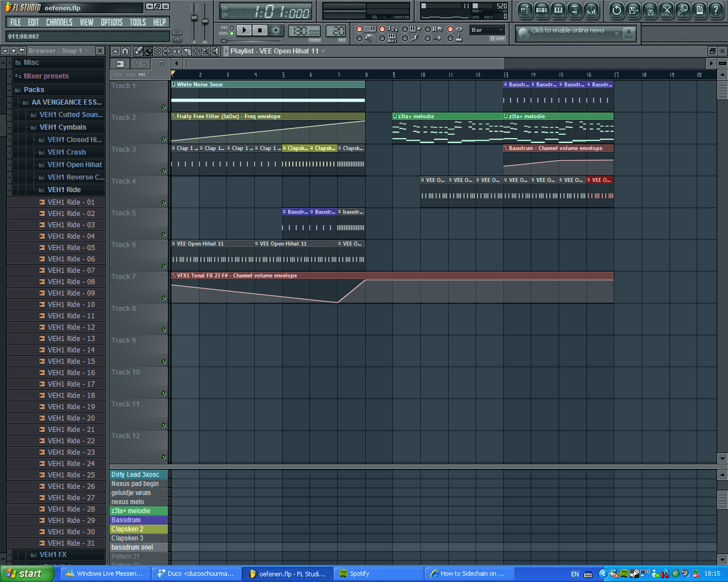Open the online news dropdown arrow

pyautogui.click(x=617, y=34)
